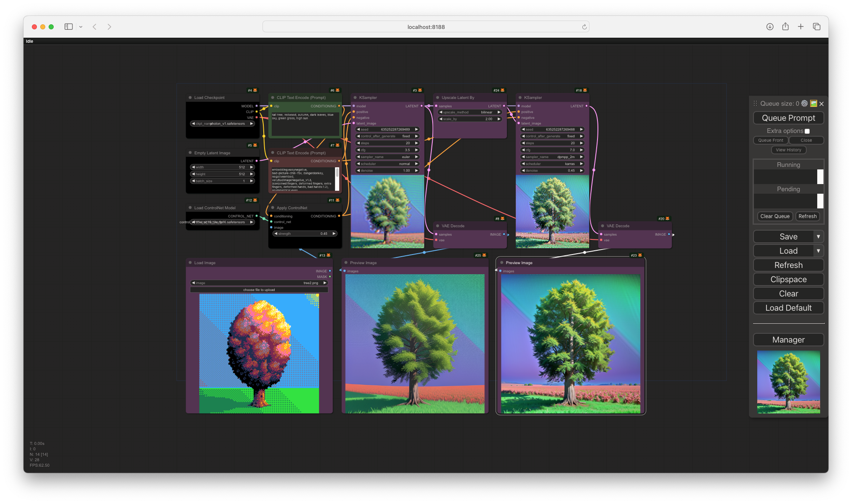Open the settings gear in the queue panel
This screenshot has height=504, width=852.
(804, 104)
